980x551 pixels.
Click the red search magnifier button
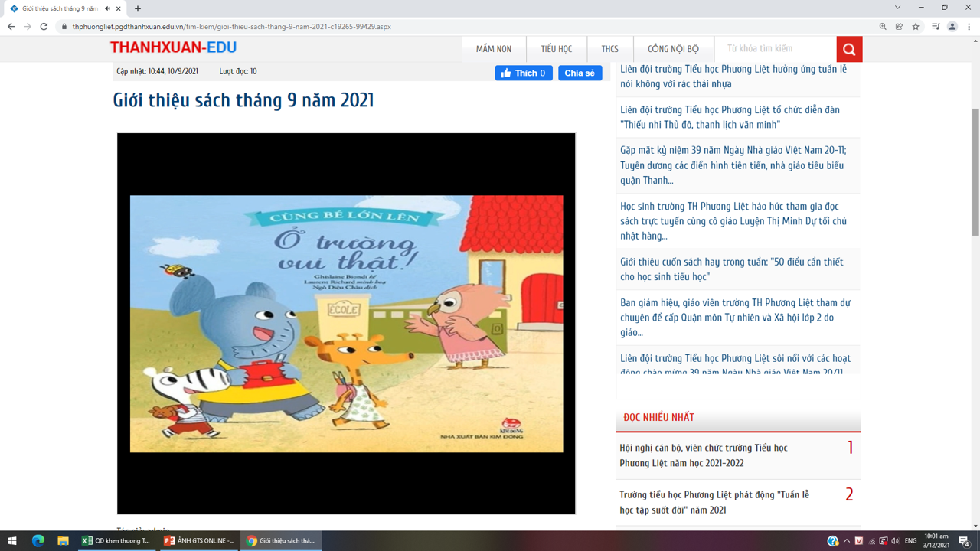click(x=849, y=49)
